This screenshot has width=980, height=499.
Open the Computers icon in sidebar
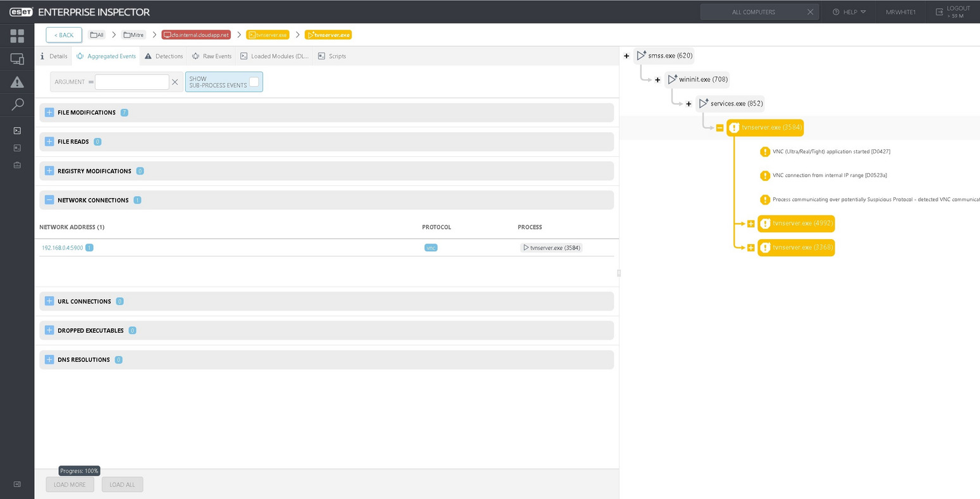[x=17, y=59]
